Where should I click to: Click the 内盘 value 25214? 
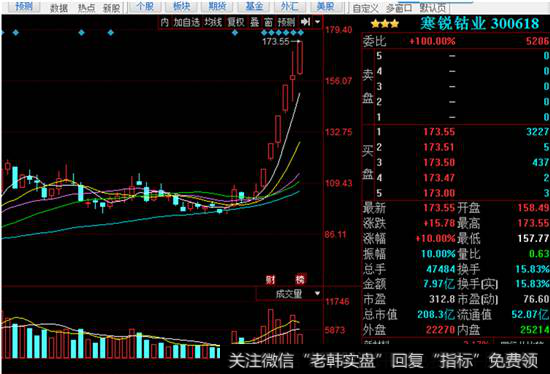tap(535, 330)
